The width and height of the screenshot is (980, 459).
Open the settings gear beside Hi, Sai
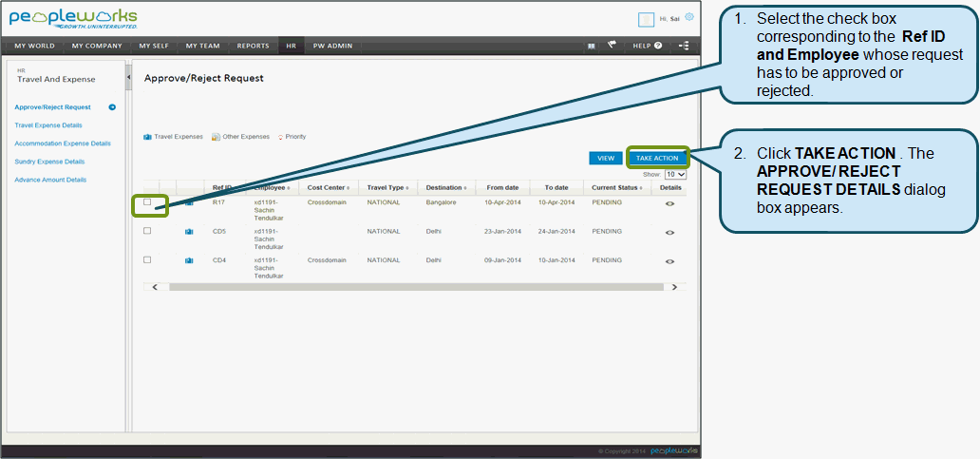click(x=689, y=17)
